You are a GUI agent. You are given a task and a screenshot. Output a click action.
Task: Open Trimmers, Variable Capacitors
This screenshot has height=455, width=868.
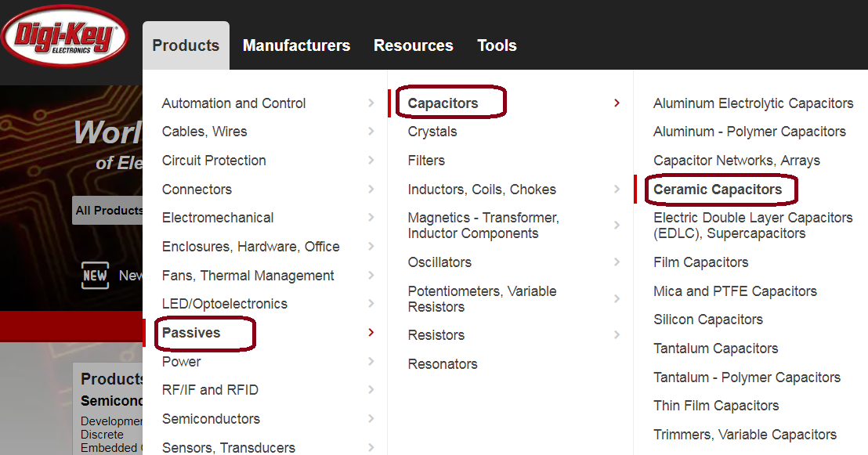click(744, 435)
